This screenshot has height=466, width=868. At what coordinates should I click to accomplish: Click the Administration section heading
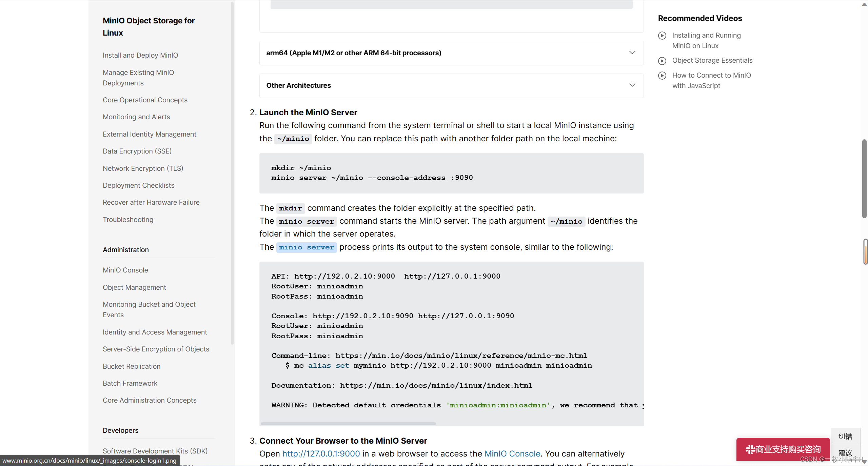coord(126,250)
